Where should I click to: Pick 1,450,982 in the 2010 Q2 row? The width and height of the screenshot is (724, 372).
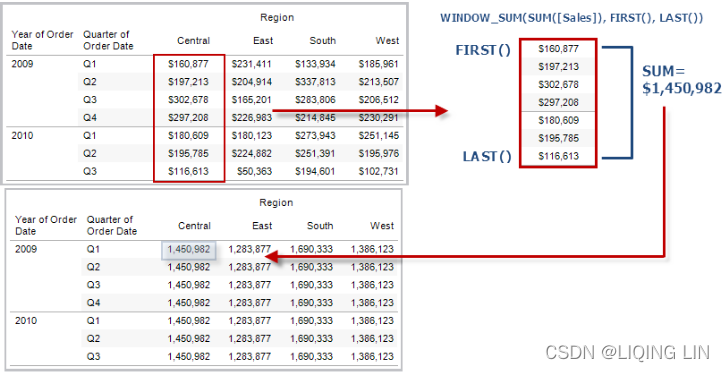188,338
